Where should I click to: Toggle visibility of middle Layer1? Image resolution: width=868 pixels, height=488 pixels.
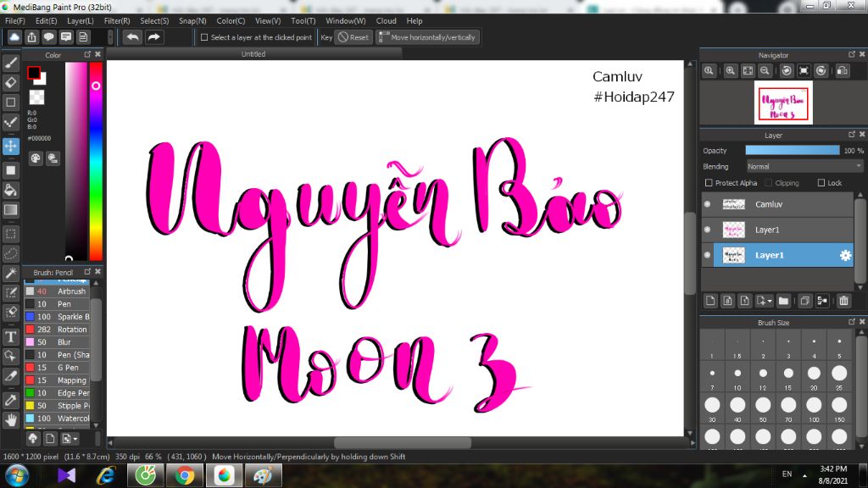(x=708, y=230)
